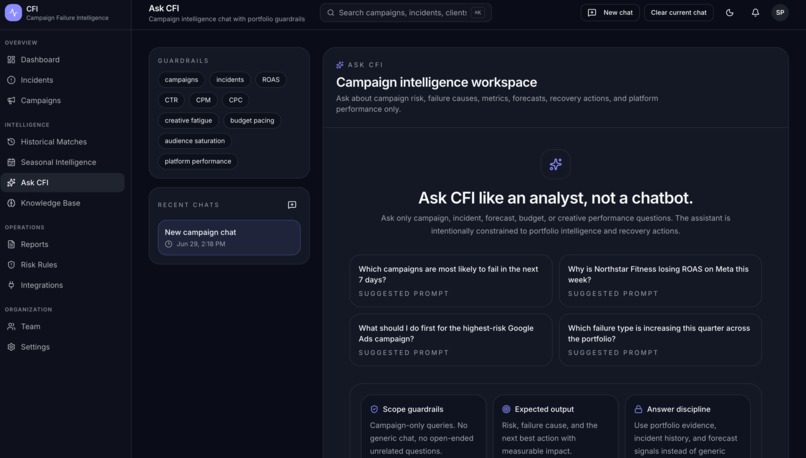Select the creative fatigue chip

pos(188,120)
